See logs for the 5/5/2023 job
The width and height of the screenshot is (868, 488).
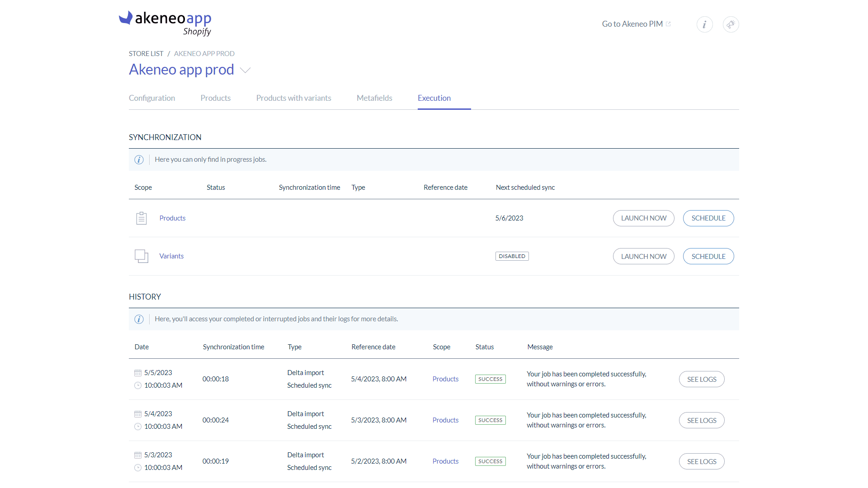coord(702,379)
